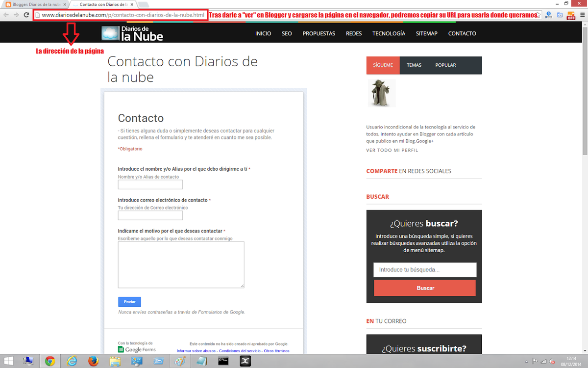
Task: Click the orange analytics OFF extension icon
Action: (x=571, y=15)
